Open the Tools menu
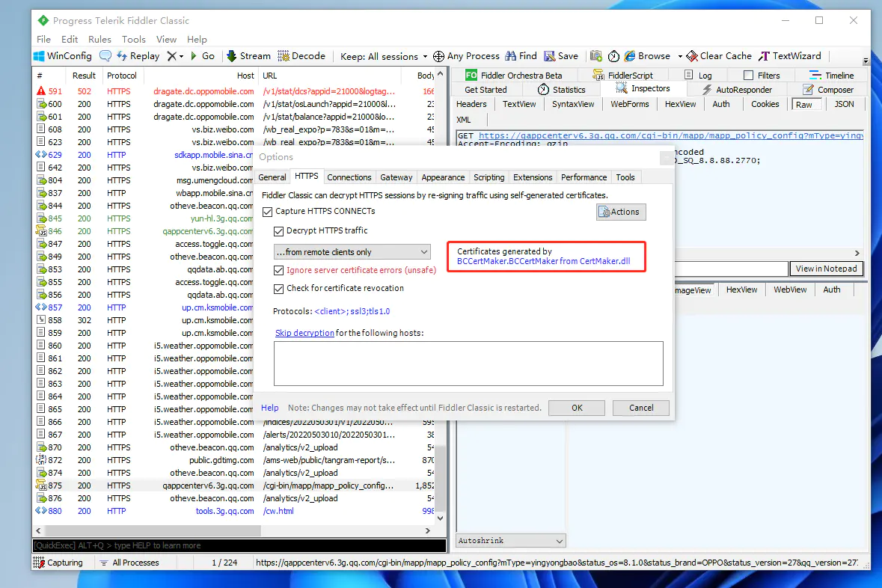882x588 pixels. point(133,40)
